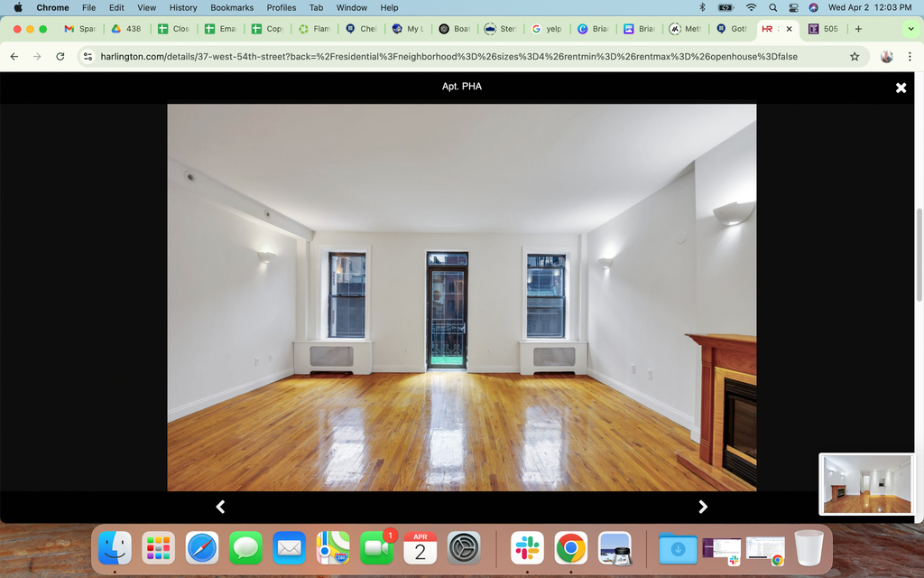Open the Downloads folder in Dock
Image resolution: width=924 pixels, height=578 pixels.
point(678,548)
